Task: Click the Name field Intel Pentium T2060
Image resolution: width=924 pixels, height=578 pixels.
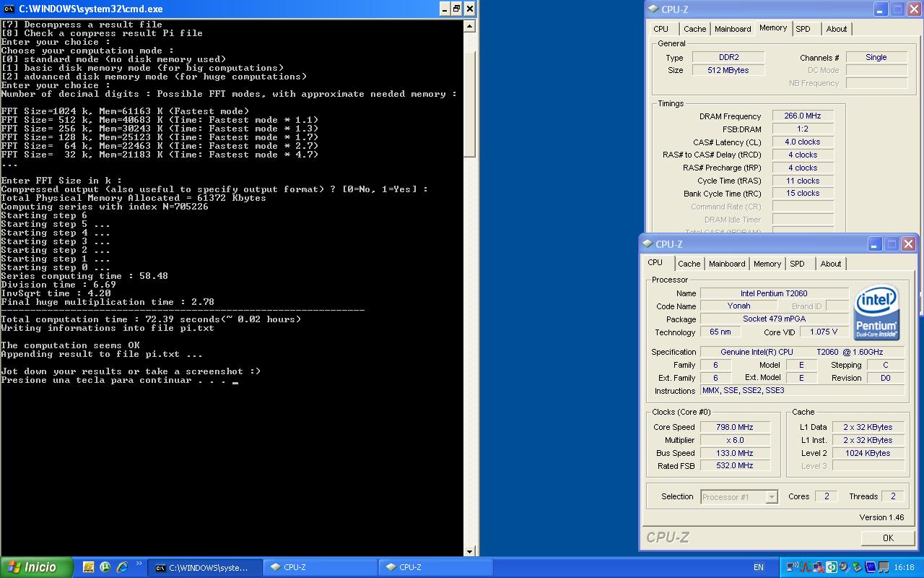Action: pyautogui.click(x=774, y=293)
